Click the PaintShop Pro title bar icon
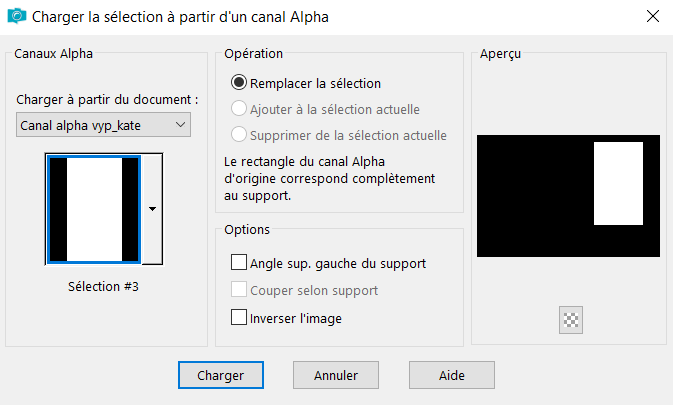673x405 pixels. click(x=17, y=16)
